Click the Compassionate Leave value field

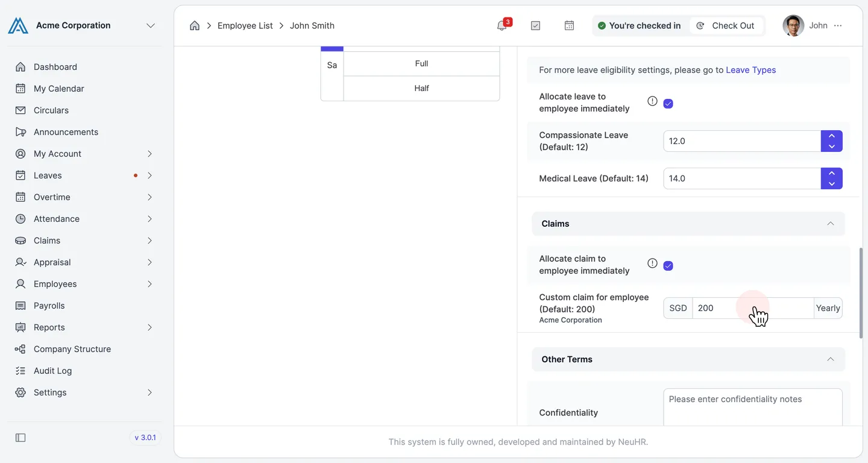click(742, 141)
